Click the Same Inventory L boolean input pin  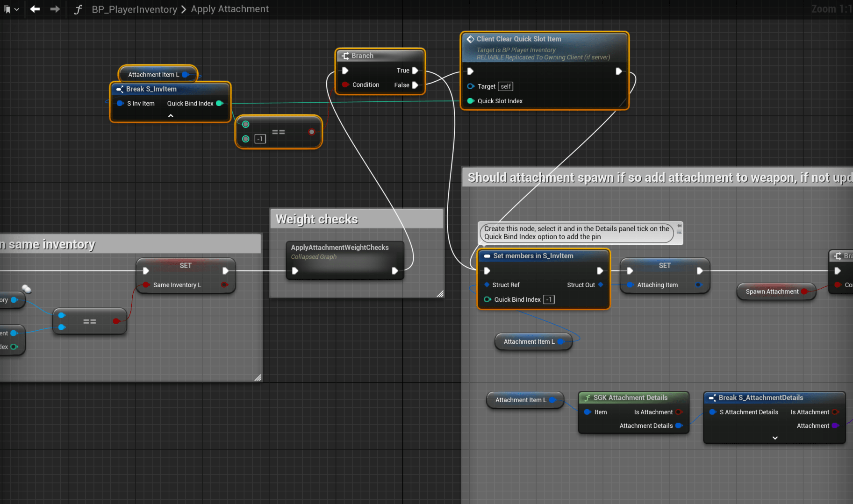(146, 285)
